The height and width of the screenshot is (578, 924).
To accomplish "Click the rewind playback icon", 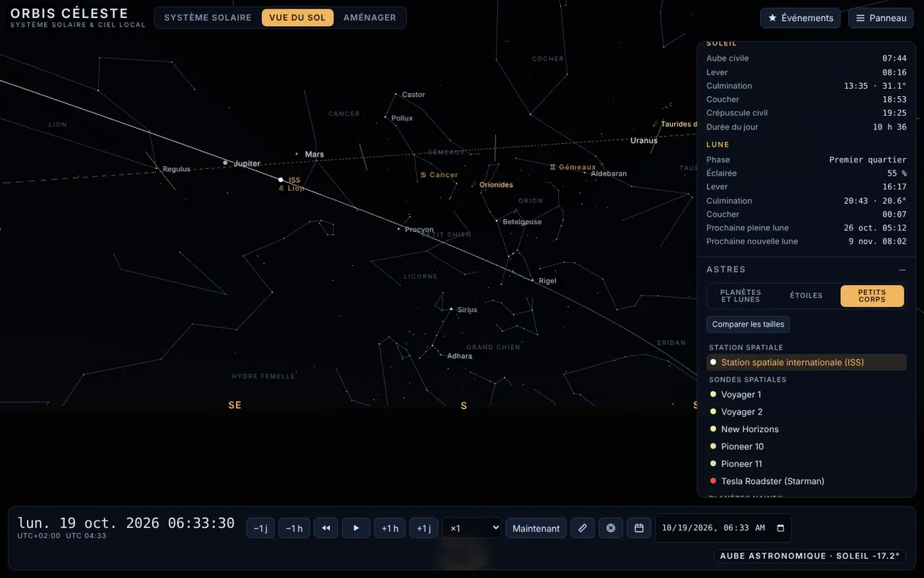I will (x=326, y=528).
